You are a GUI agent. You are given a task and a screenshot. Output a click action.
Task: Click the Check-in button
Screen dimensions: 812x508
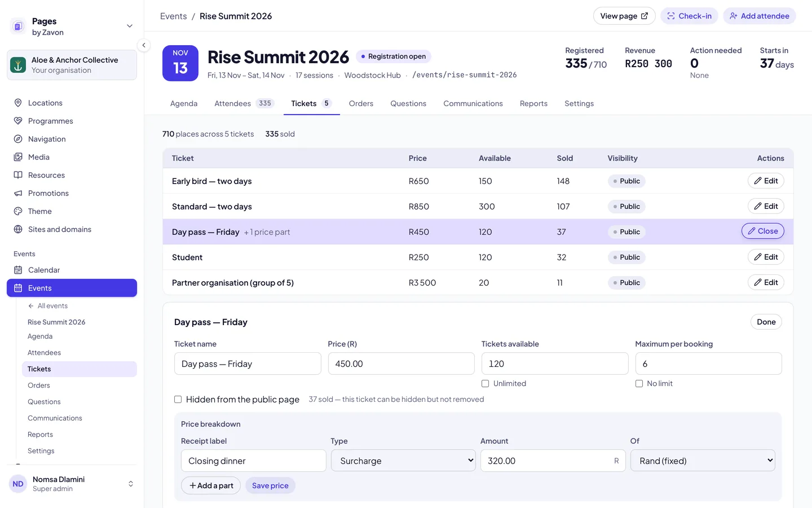pos(689,16)
